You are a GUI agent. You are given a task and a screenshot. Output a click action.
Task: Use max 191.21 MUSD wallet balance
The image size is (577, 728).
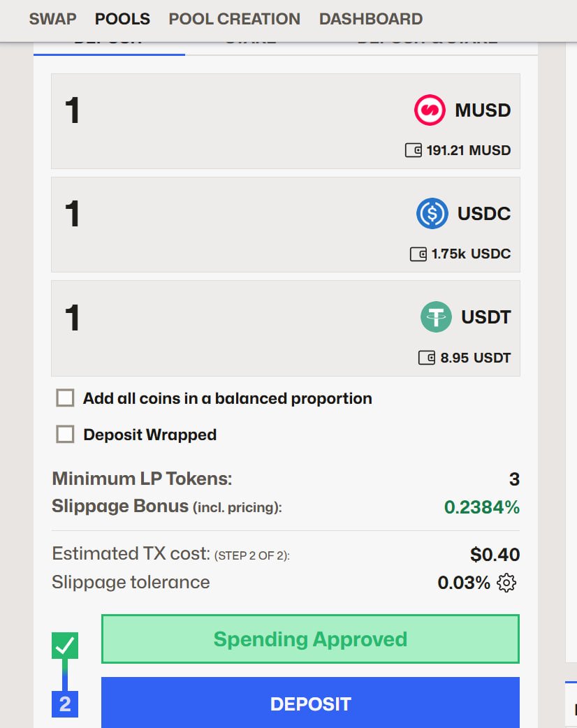point(468,150)
